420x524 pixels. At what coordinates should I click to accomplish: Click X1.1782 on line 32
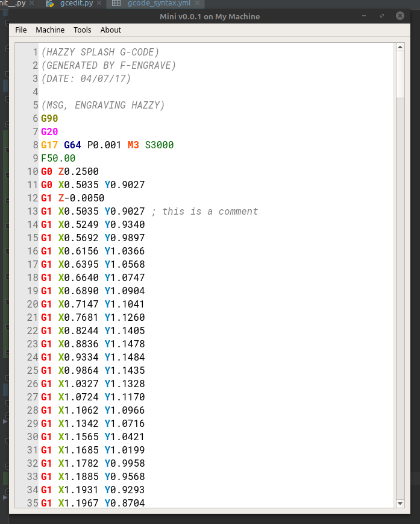pyautogui.click(x=78, y=463)
